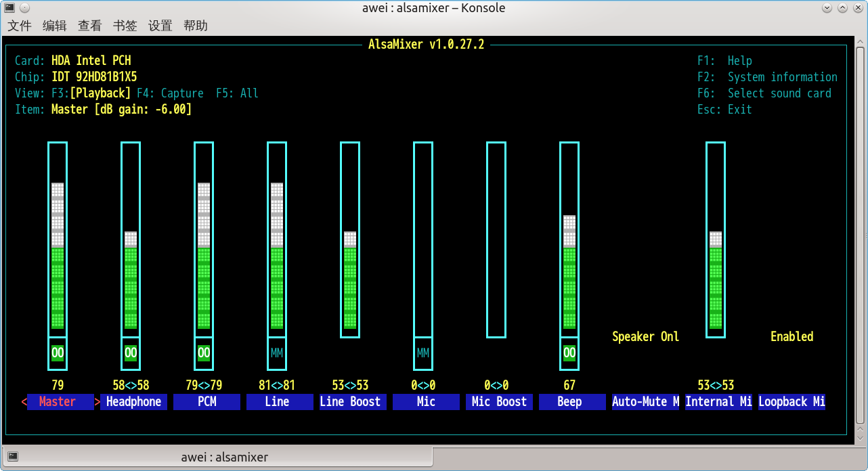868x471 pixels.
Task: Open the 书签 menu
Action: (125, 26)
